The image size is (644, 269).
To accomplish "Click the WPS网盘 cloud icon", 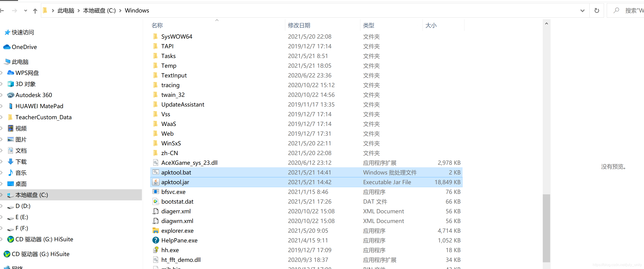I will click(10, 73).
